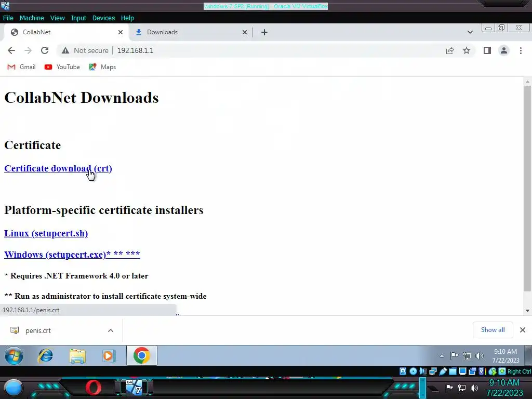Click host Action Center flag icon

tap(449, 388)
